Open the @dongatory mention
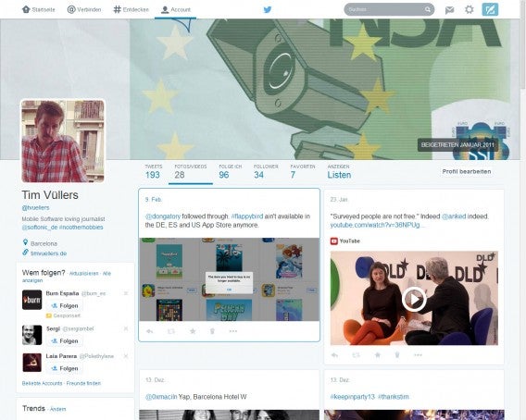 (163, 216)
